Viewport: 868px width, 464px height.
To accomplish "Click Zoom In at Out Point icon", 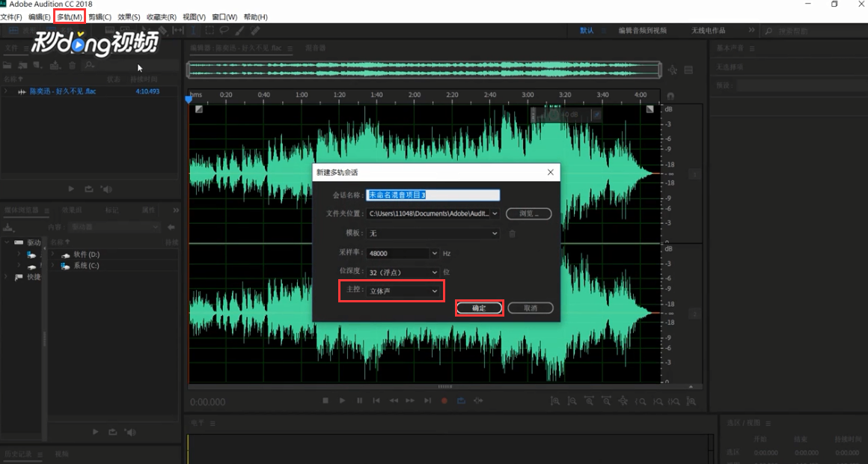I will (658, 401).
